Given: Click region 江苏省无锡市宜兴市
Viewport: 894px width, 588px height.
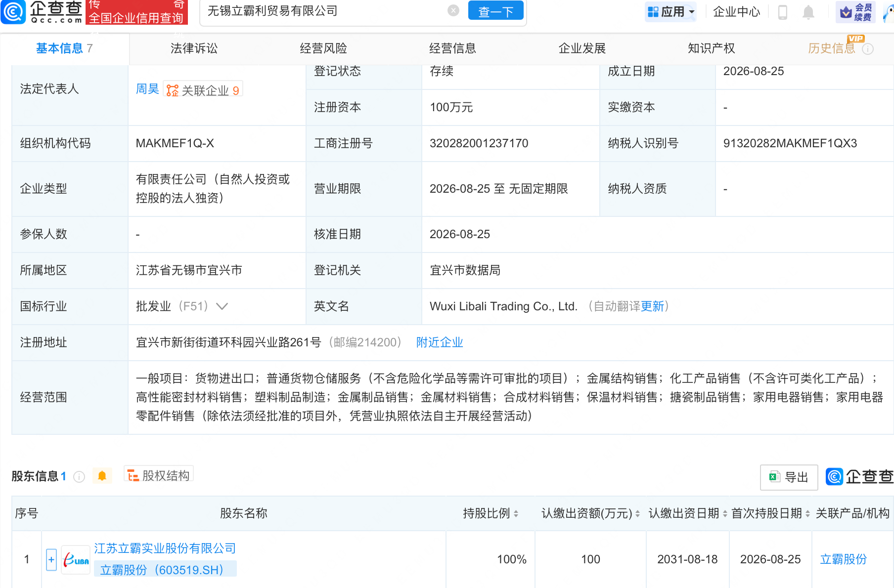Looking at the screenshot, I should point(189,270).
